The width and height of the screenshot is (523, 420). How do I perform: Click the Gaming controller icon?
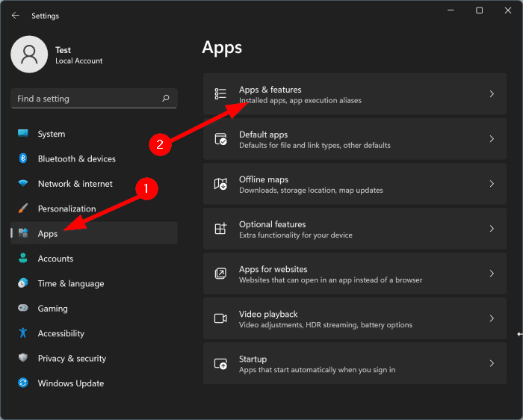click(23, 309)
